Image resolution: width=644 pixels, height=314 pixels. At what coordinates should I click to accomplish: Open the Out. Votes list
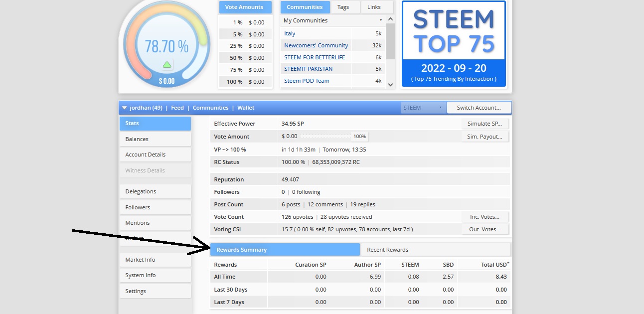(484, 229)
